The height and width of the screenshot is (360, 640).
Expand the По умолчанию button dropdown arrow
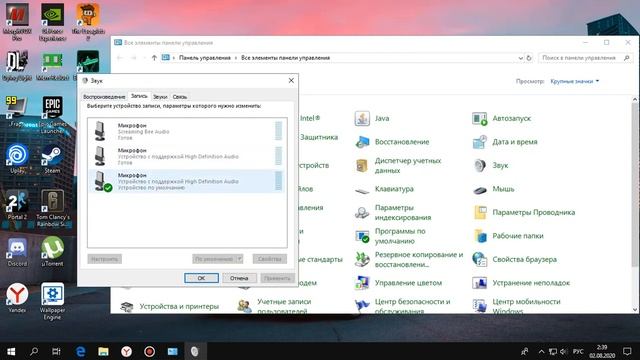click(240, 259)
